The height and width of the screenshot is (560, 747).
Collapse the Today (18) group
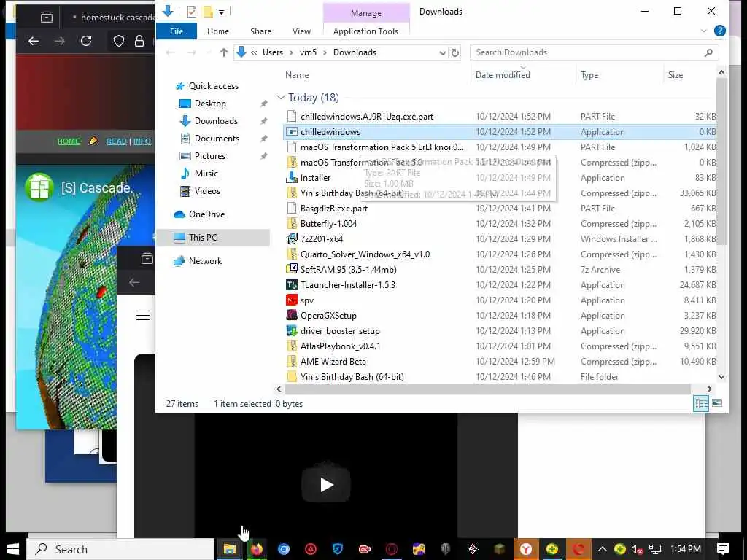281,98
